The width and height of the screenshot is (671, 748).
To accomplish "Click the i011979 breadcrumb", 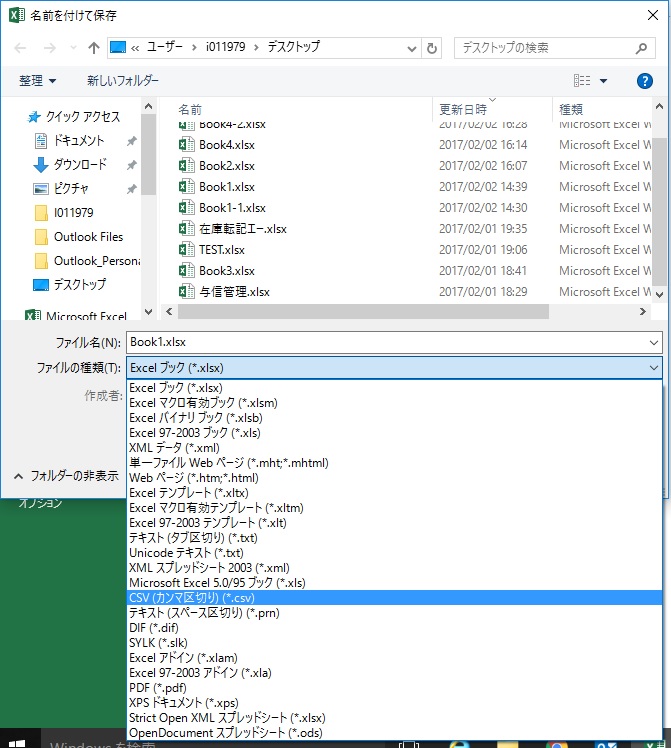I will pos(225,47).
